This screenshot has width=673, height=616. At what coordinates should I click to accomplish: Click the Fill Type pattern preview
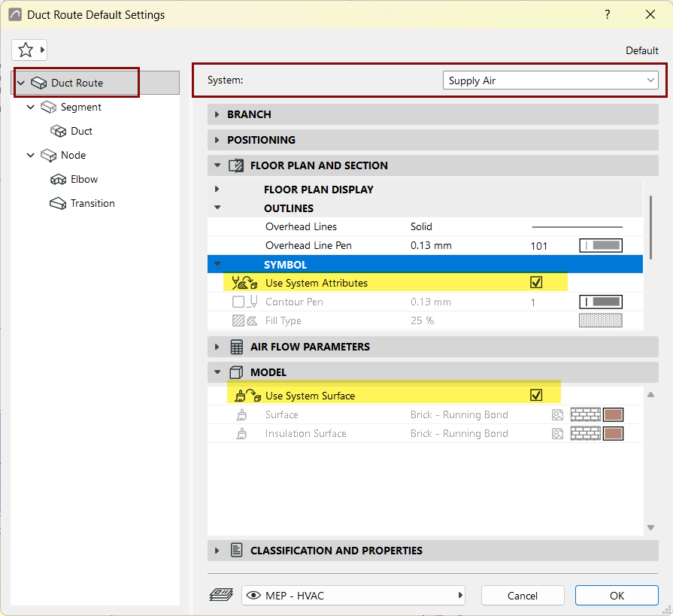[x=601, y=320]
